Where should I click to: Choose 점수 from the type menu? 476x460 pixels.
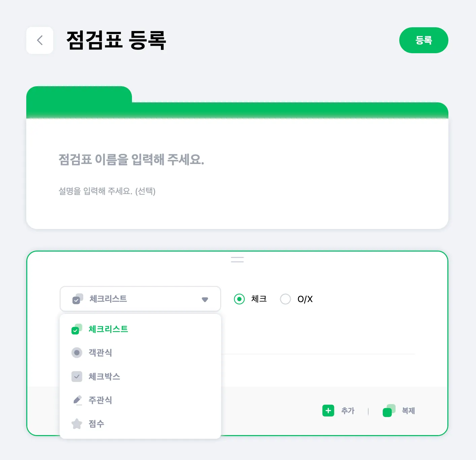(x=96, y=424)
